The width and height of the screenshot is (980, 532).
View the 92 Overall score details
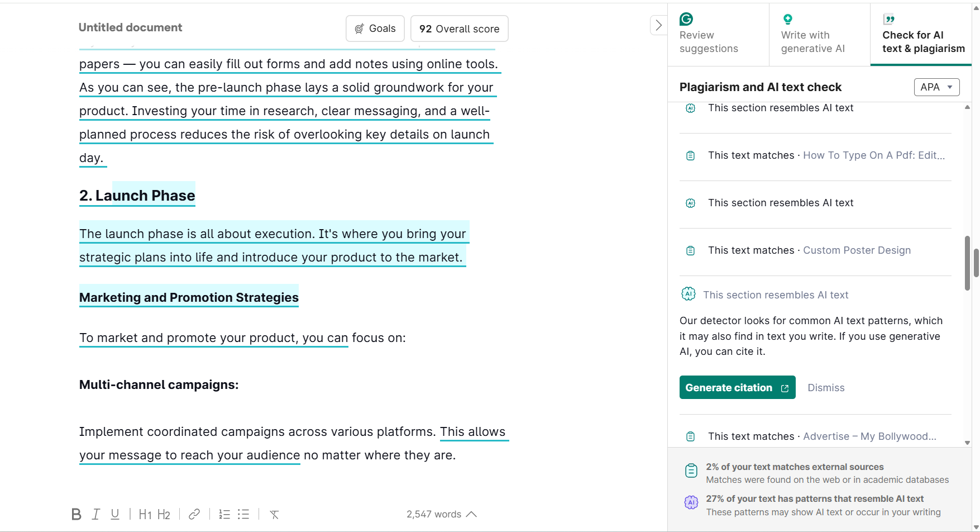tap(459, 28)
